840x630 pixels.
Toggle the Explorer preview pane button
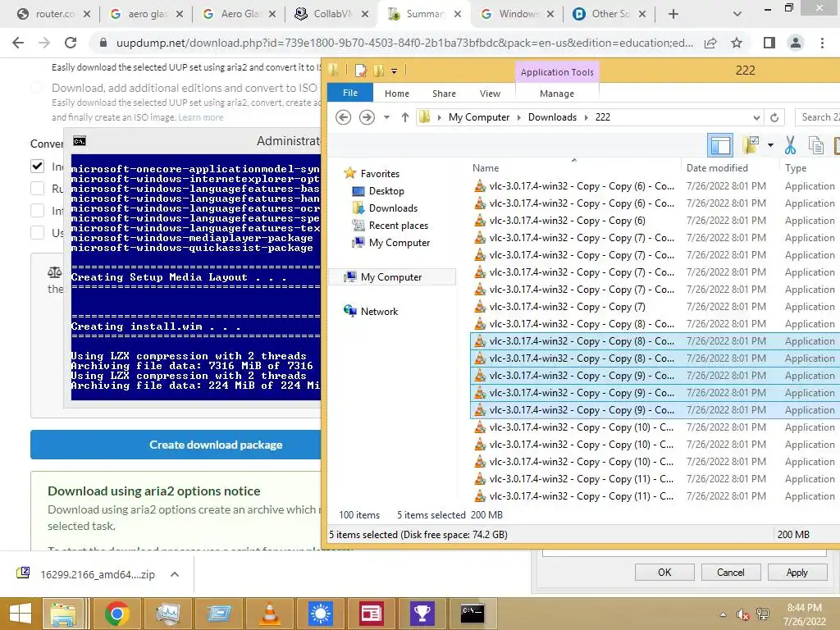[x=720, y=145]
